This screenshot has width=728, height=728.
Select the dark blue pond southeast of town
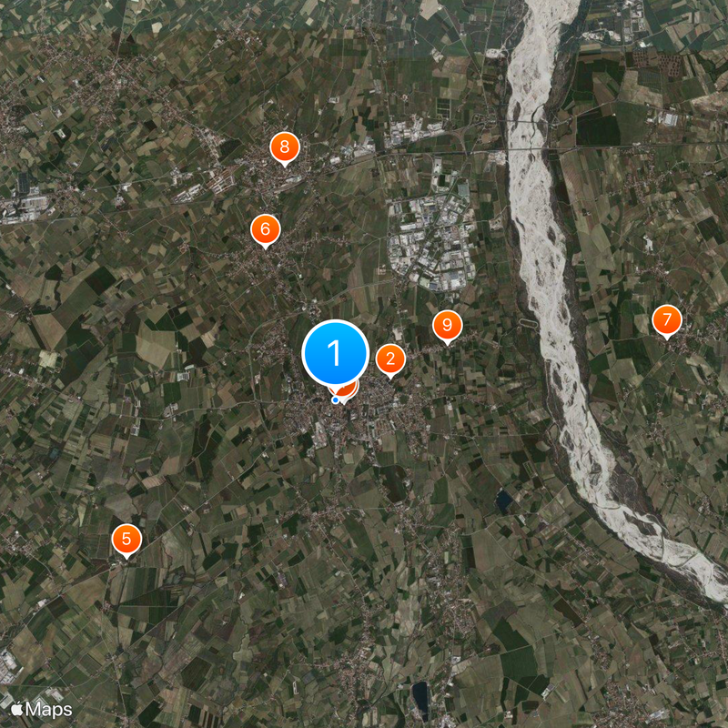(x=503, y=500)
